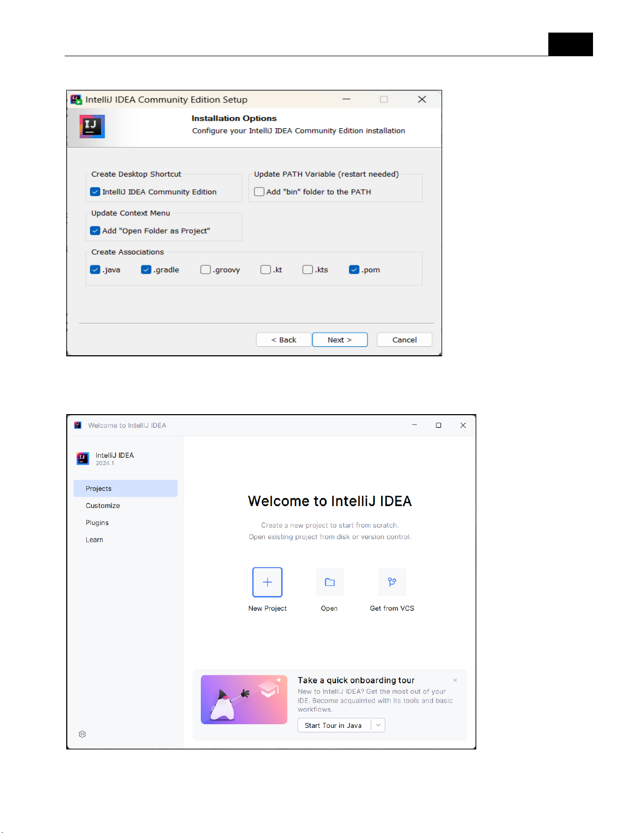Enable Add "bin" folder to the PATH

(x=259, y=192)
